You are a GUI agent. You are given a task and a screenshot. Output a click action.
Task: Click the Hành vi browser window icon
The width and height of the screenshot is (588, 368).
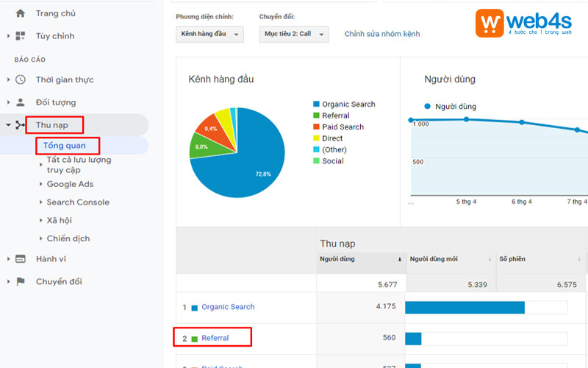pos(21,259)
